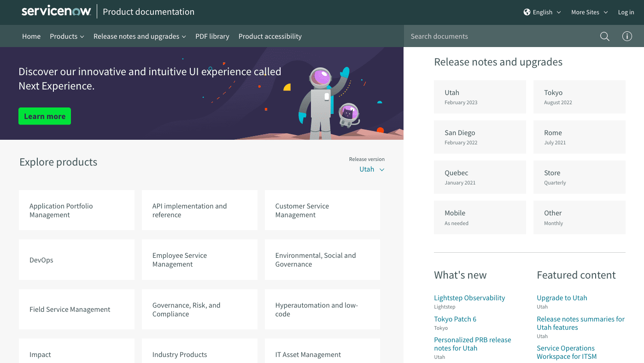Open the Rome July 2021 release card
Image resolution: width=644 pixels, height=363 pixels.
[580, 137]
